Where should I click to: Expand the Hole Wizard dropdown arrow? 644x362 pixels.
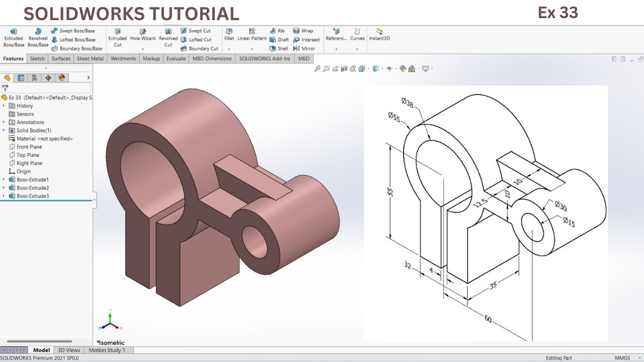pyautogui.click(x=143, y=49)
